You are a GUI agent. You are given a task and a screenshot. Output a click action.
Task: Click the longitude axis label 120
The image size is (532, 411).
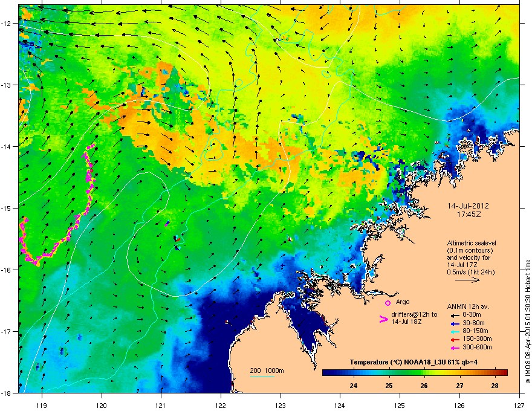point(102,405)
